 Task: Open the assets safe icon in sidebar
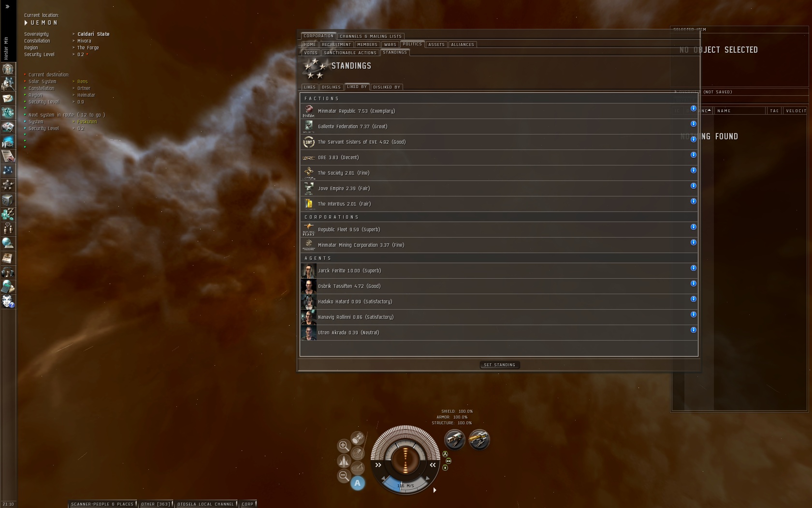tap(8, 199)
